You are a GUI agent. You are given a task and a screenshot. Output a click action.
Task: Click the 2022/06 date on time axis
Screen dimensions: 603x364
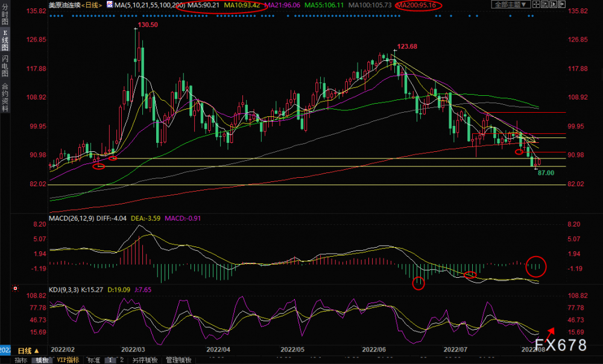tap(374, 350)
